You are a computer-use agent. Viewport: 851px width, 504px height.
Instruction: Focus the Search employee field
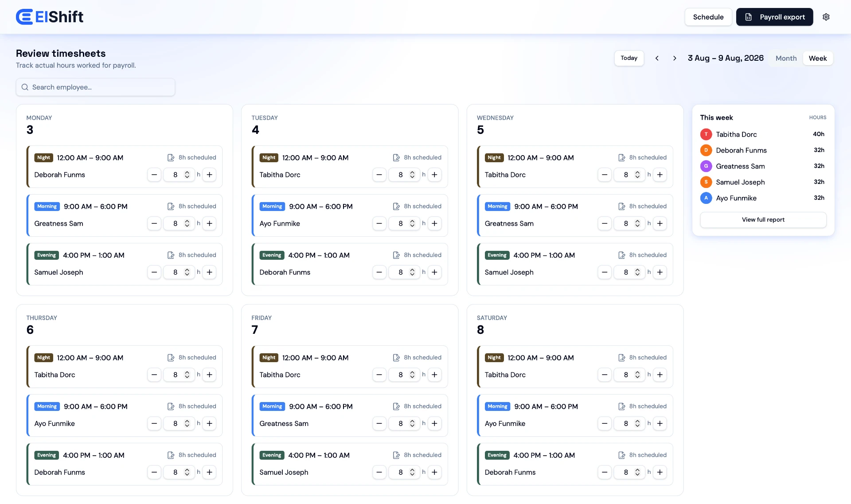tap(95, 87)
